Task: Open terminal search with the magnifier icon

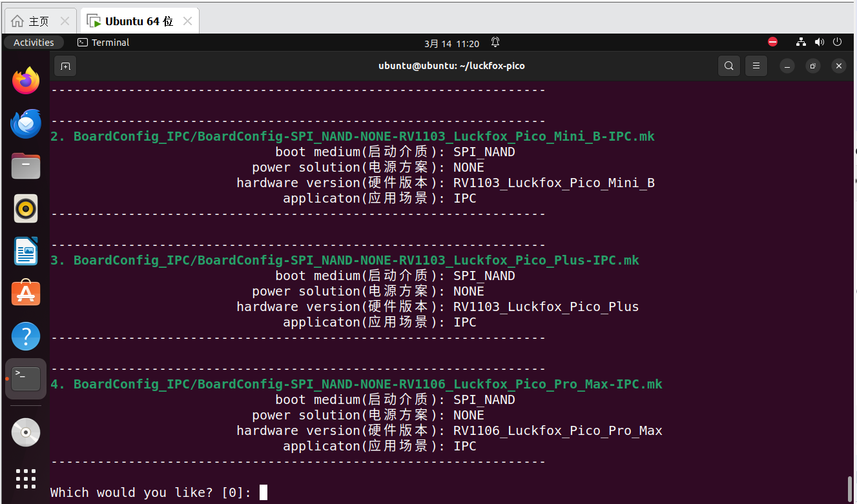Action: pyautogui.click(x=729, y=66)
